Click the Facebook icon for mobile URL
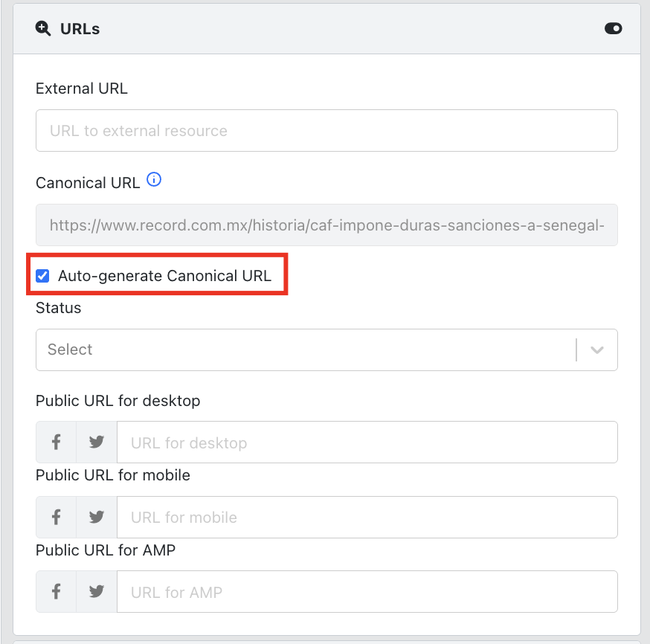This screenshot has height=644, width=650. (56, 517)
